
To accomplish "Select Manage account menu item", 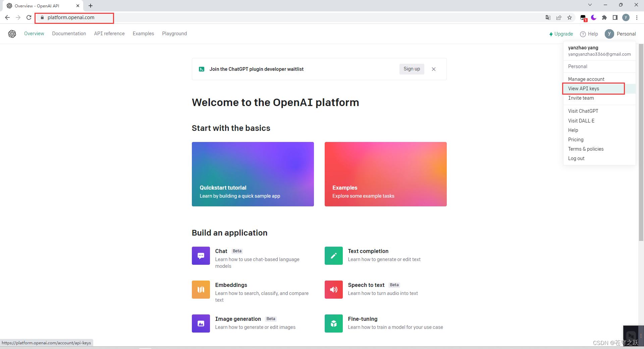I will 599,79.
